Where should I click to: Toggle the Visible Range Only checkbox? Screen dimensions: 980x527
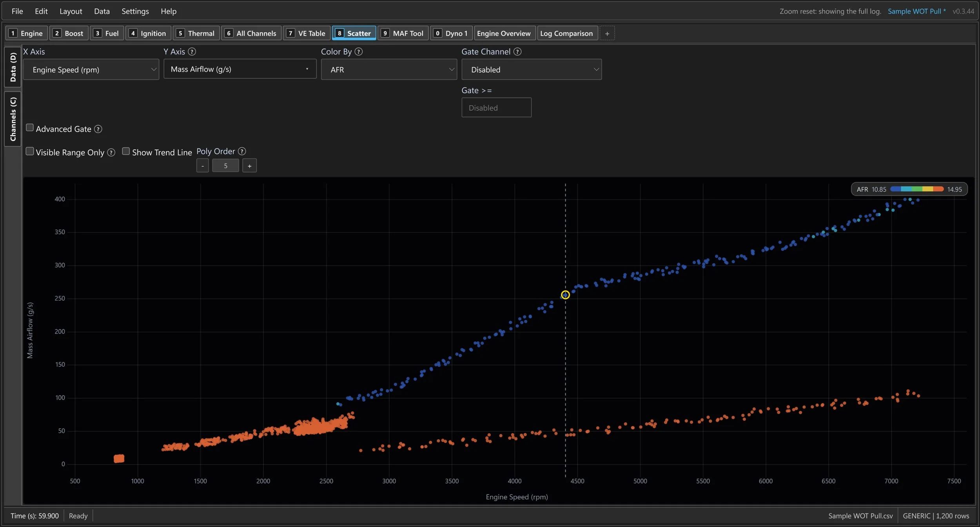pos(30,151)
